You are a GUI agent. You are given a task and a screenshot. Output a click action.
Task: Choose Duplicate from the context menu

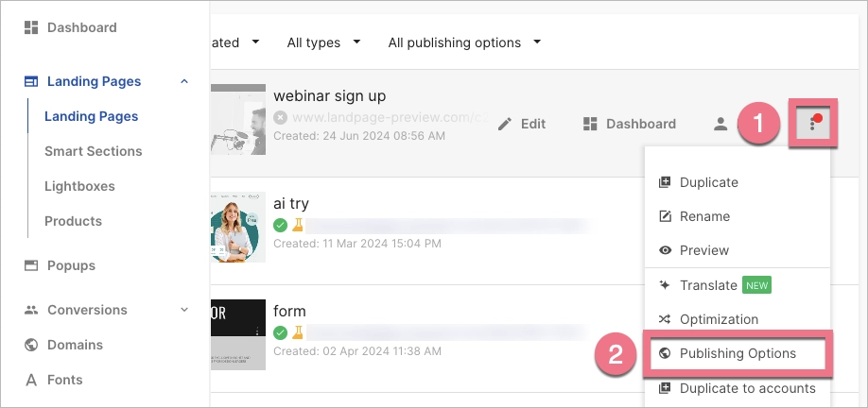click(x=708, y=182)
